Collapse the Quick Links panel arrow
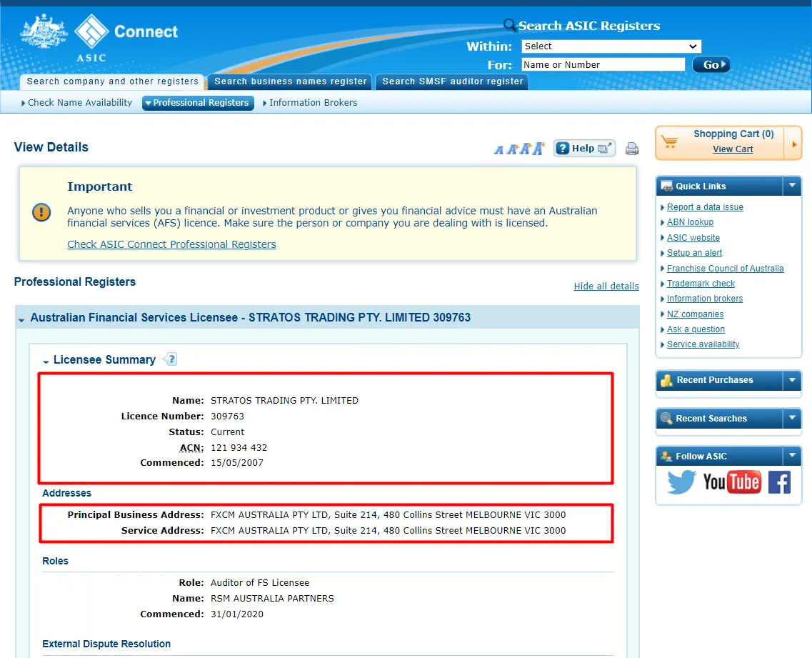This screenshot has height=658, width=812. 792,186
